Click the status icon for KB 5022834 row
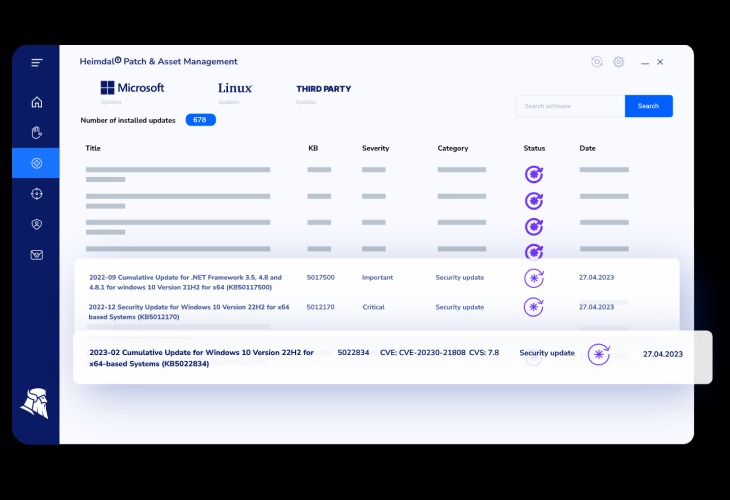This screenshot has width=730, height=500. pyautogui.click(x=599, y=354)
